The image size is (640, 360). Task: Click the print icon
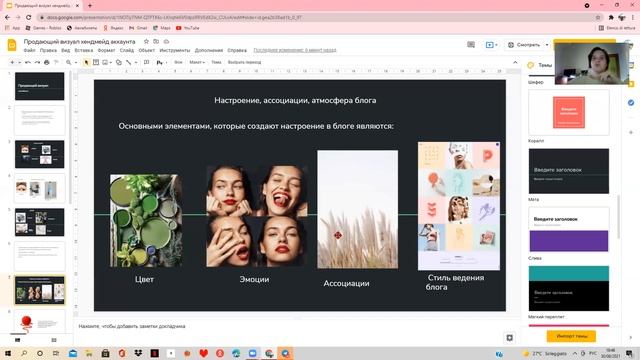click(47, 62)
